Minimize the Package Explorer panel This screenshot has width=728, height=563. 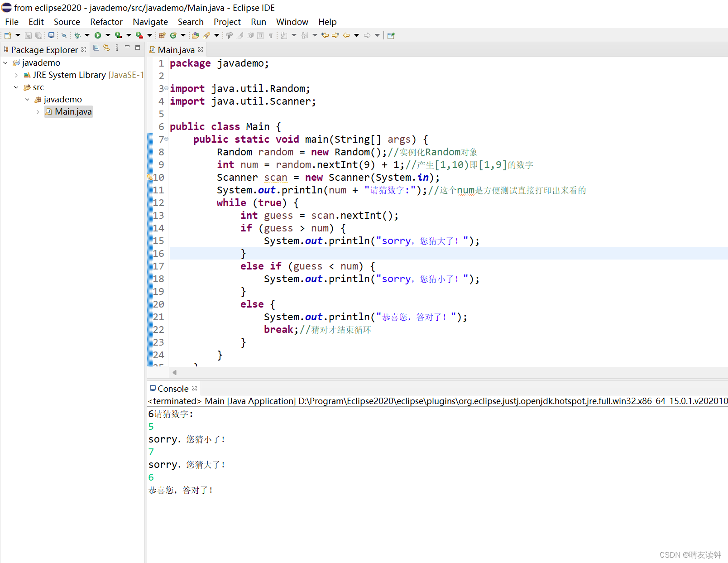click(127, 47)
